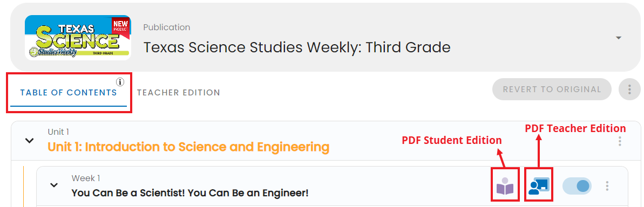This screenshot has height=207, width=644.
Task: Open the PDF Student Edition icon
Action: tap(505, 185)
